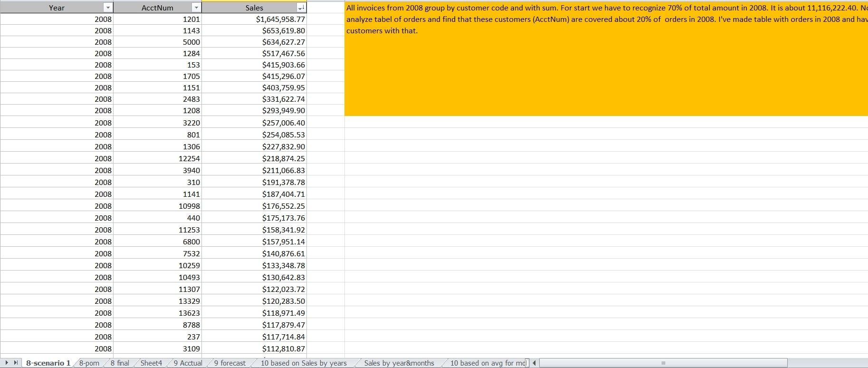Select the cell with AcctNum 12254

[x=158, y=158]
